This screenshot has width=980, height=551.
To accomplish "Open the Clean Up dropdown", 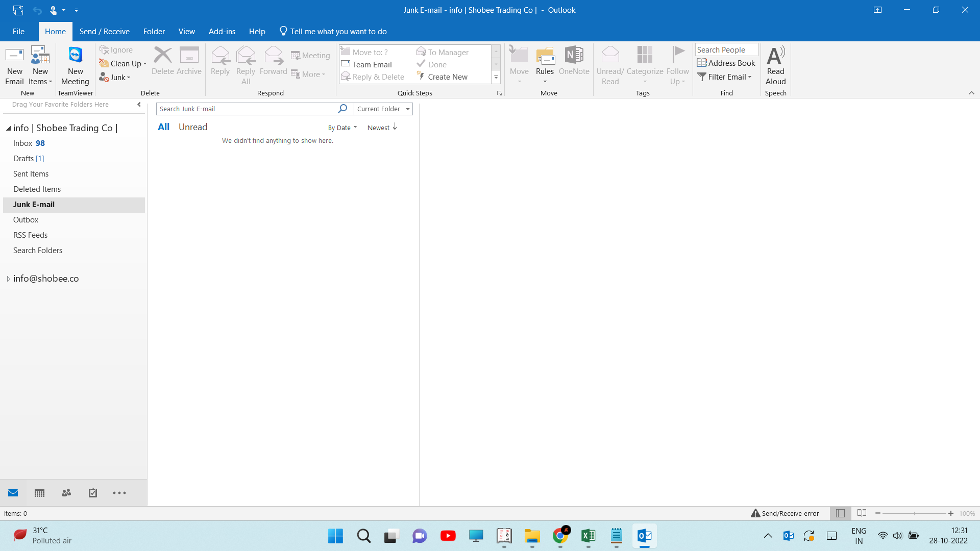I will (x=123, y=64).
